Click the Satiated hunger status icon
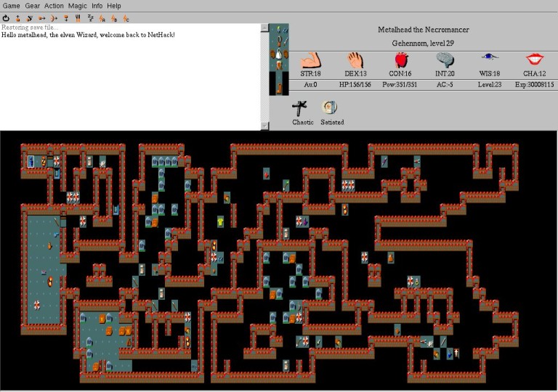Image resolution: width=558 pixels, height=392 pixels. click(x=332, y=108)
